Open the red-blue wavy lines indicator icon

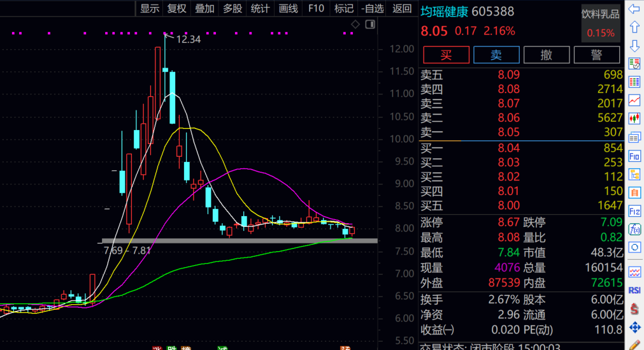click(634, 272)
